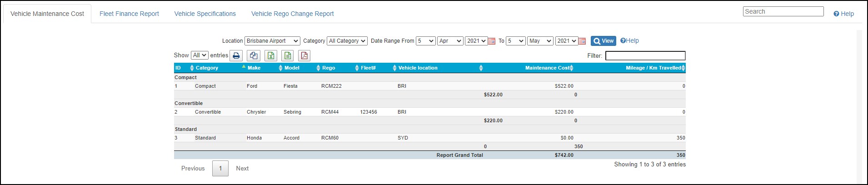Select the From month Apr dropdown
This screenshot has width=868, height=185.
coord(450,41)
